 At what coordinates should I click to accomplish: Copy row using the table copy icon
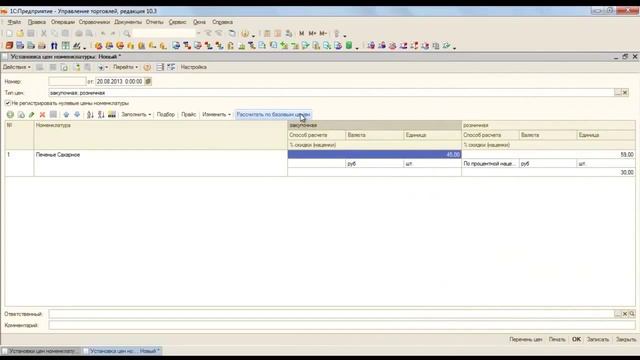click(x=21, y=115)
